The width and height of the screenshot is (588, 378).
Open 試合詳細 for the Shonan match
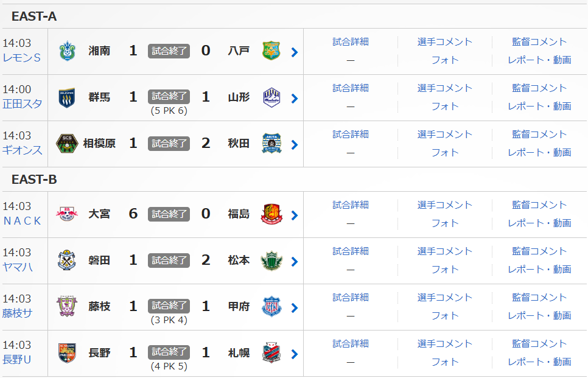(351, 42)
